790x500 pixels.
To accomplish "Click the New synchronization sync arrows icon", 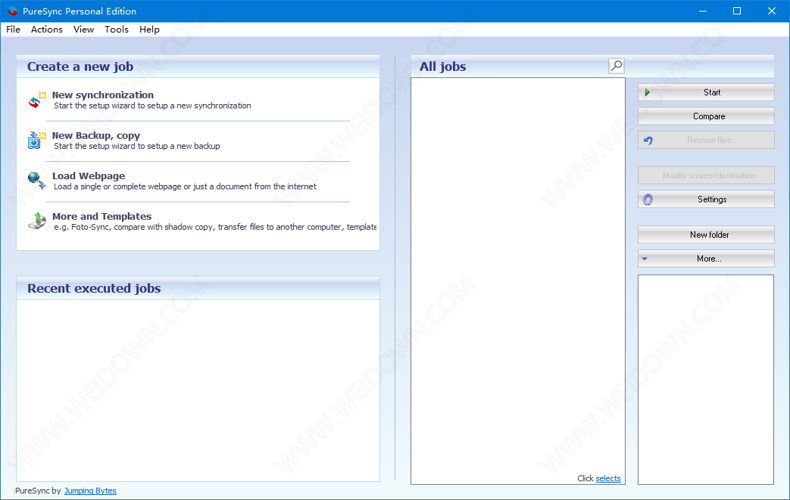I will tap(37, 100).
